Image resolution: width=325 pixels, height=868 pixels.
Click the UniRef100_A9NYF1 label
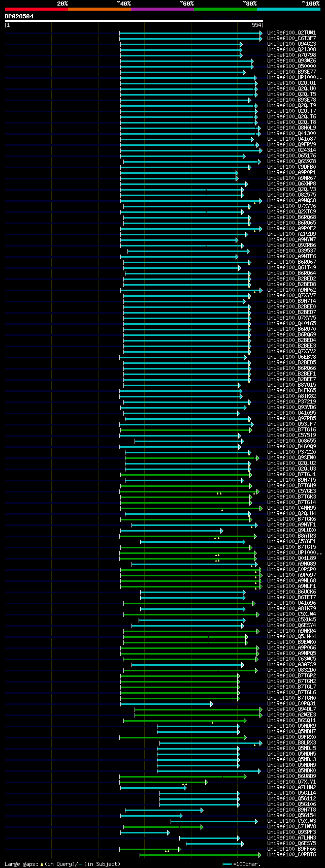(291, 524)
